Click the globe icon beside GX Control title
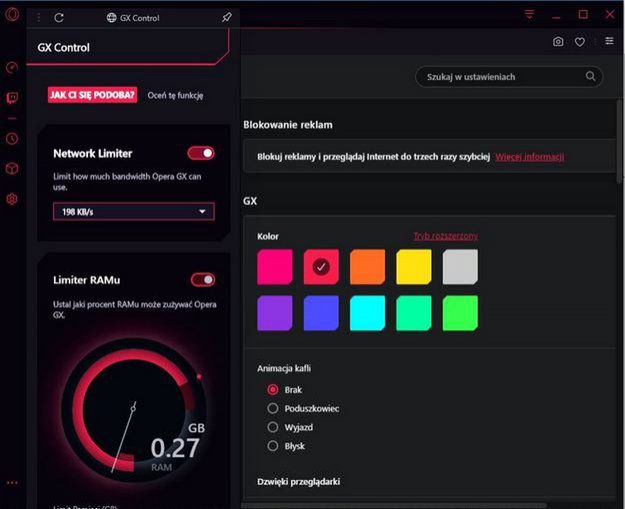 tap(112, 18)
